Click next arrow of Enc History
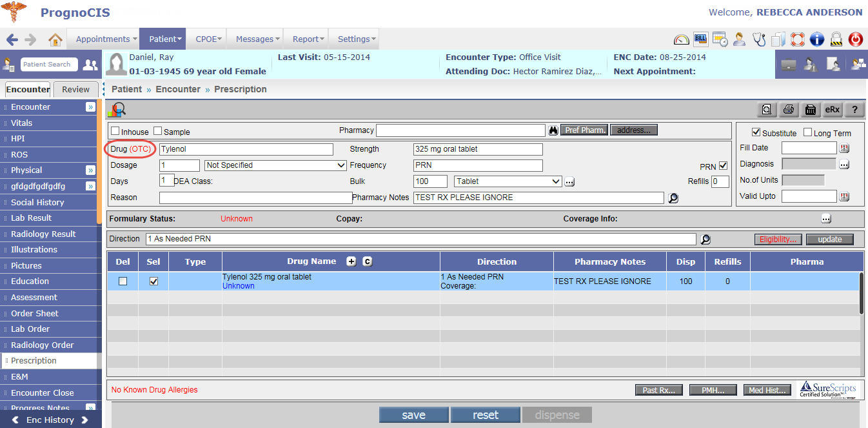 84,420
